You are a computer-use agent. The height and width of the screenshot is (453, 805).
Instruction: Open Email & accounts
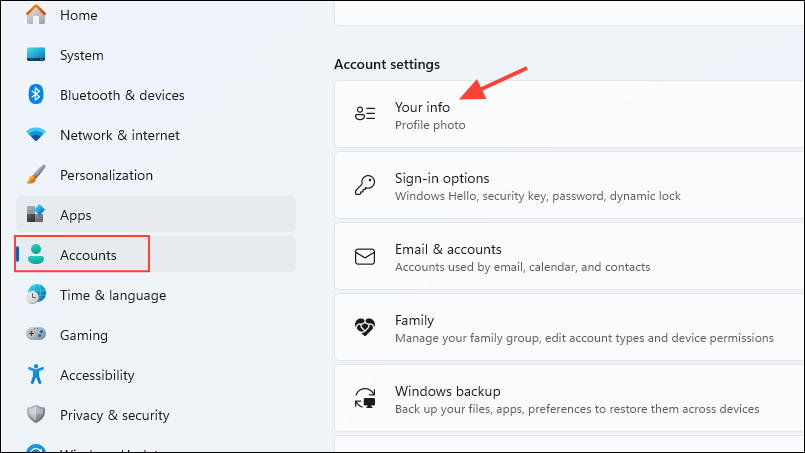click(569, 256)
